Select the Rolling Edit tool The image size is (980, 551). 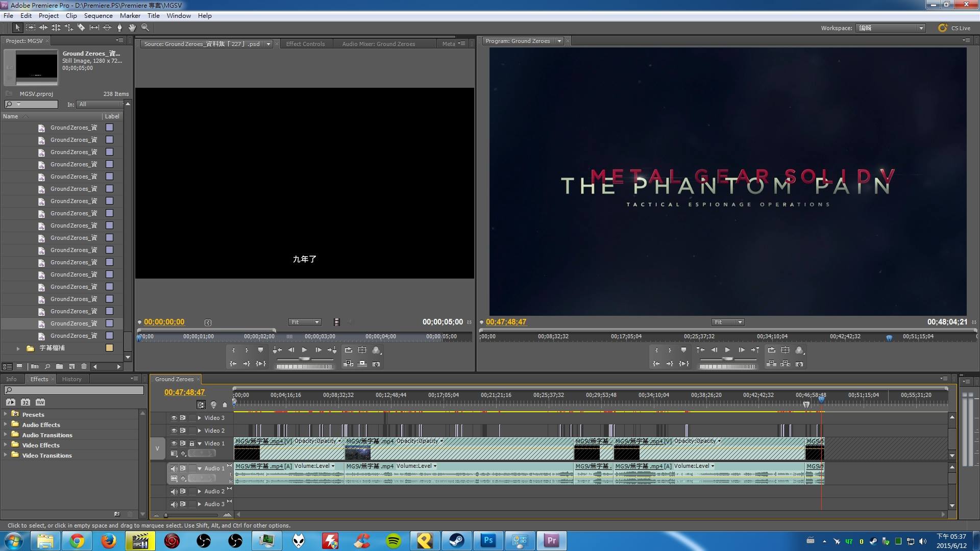[56, 28]
